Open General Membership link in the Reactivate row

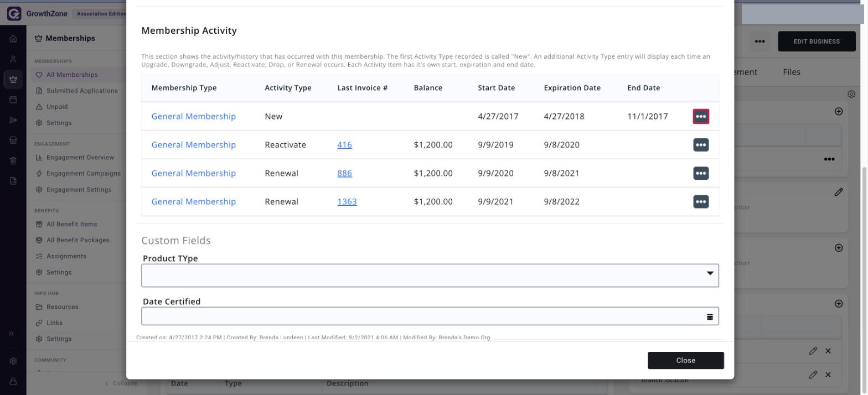[194, 145]
